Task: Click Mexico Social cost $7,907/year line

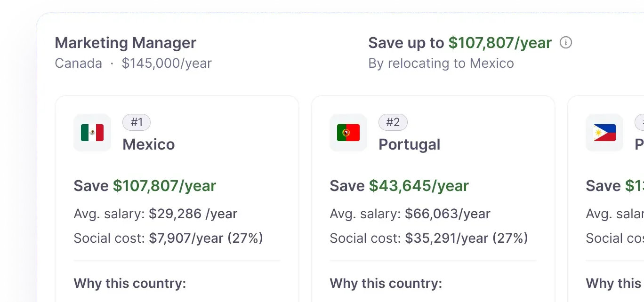Action: click(169, 238)
